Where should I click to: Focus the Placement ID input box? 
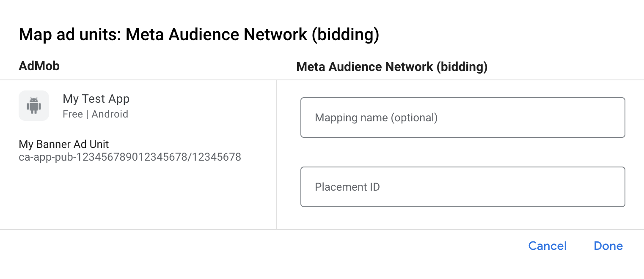462,187
